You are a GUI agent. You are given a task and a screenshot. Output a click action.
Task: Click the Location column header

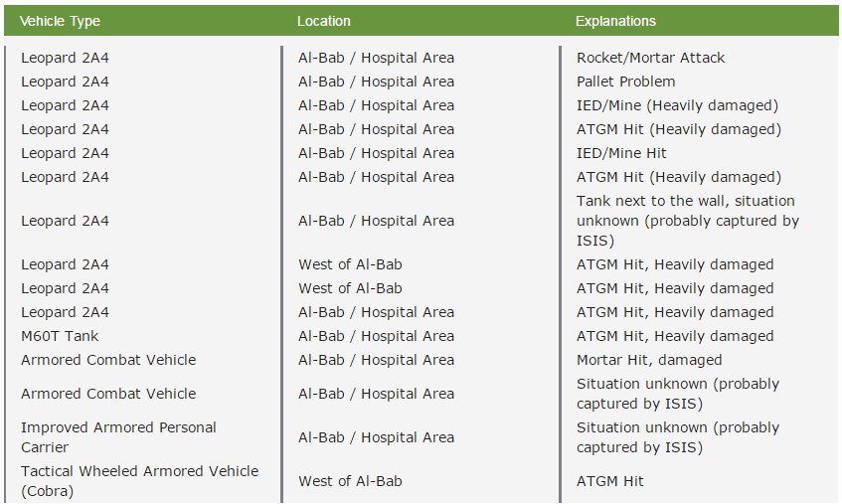click(324, 21)
